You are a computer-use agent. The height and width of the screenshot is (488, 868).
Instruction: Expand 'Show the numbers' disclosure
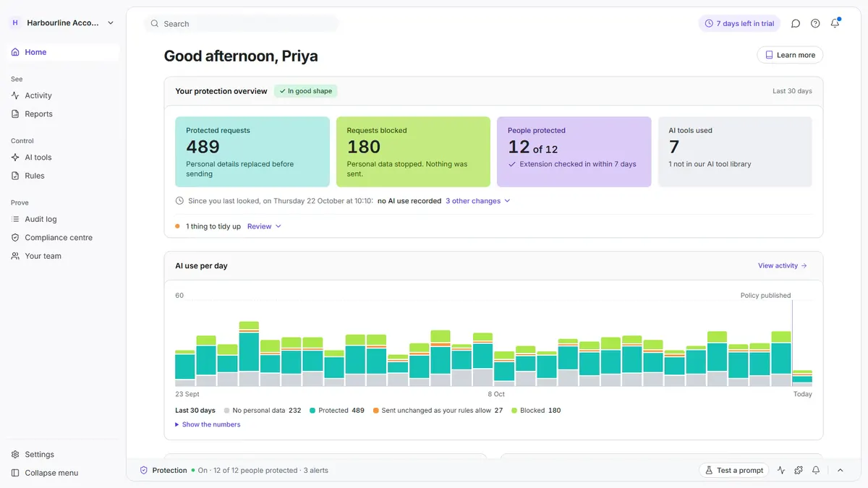point(208,424)
